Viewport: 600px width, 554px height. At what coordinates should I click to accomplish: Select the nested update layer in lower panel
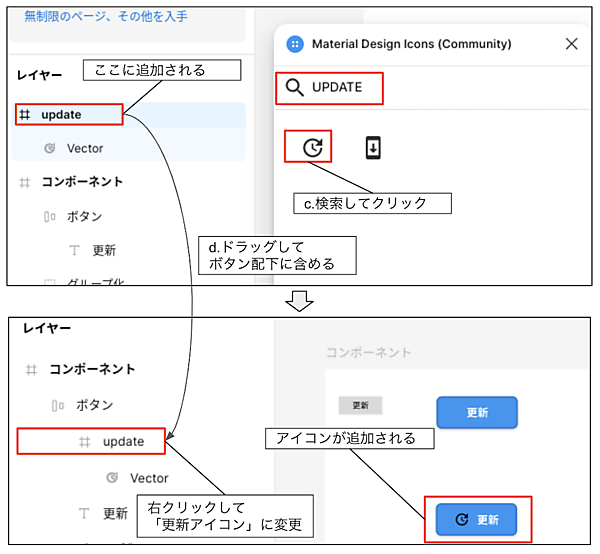point(123,441)
